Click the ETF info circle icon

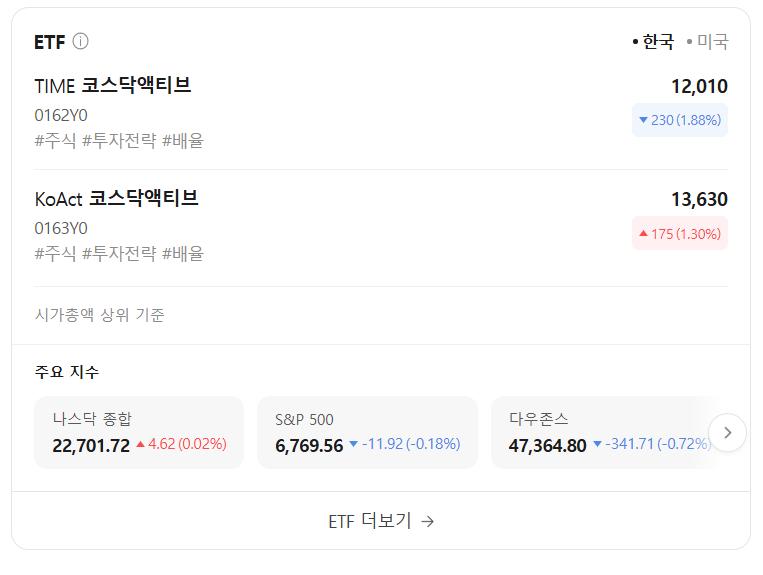point(81,41)
